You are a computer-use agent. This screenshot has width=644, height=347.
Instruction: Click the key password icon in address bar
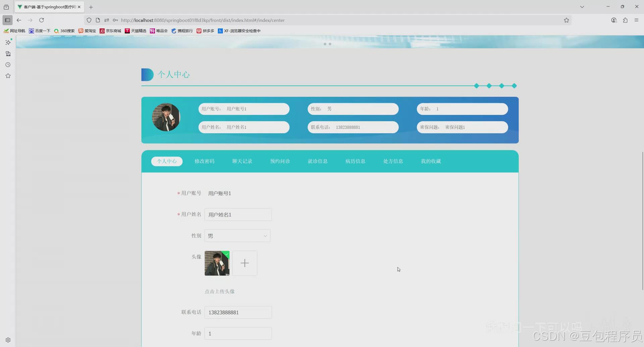(x=115, y=20)
